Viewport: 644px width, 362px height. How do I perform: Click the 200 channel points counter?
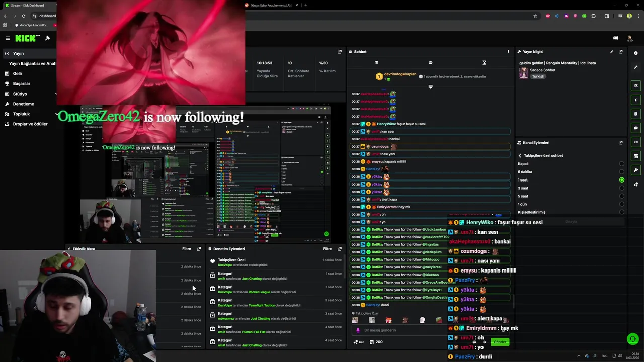pos(376,342)
